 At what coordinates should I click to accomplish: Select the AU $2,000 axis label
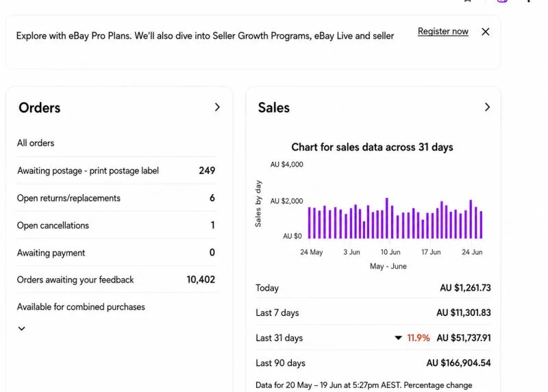point(286,201)
